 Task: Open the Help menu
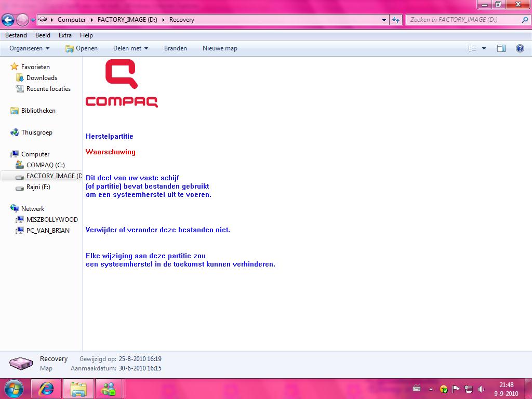click(87, 35)
